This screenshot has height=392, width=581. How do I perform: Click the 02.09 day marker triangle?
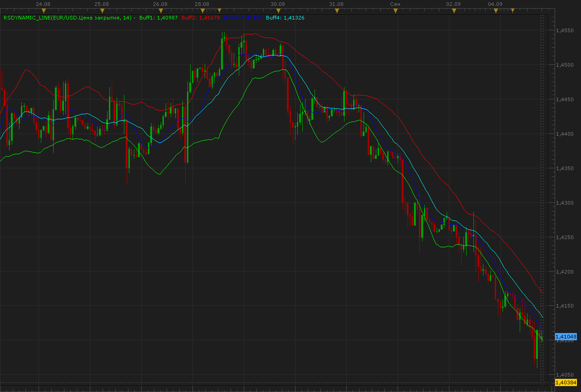[453, 10]
